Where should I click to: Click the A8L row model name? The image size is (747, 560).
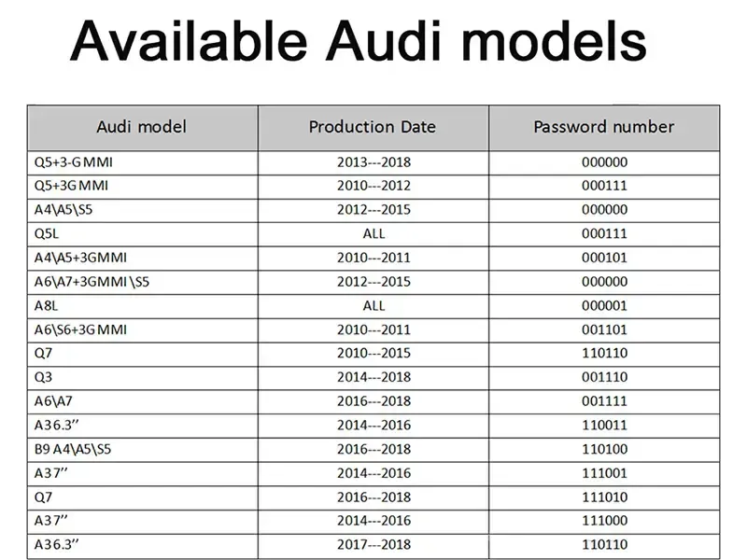click(x=46, y=306)
